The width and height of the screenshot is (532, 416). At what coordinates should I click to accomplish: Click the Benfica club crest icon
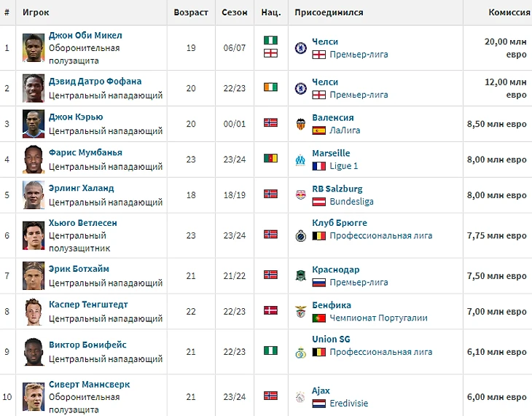click(300, 312)
